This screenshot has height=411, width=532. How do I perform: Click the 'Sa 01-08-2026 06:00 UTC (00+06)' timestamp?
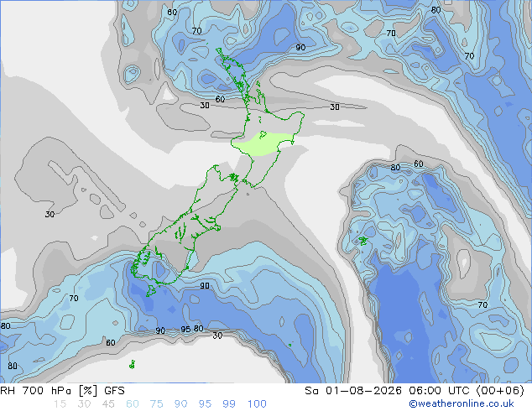[x=415, y=391]
